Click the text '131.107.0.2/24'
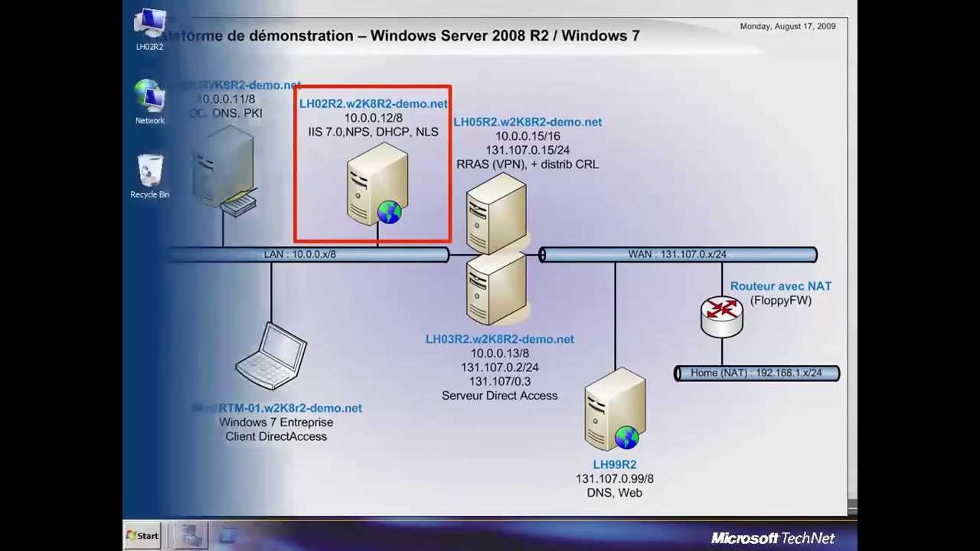 click(500, 367)
